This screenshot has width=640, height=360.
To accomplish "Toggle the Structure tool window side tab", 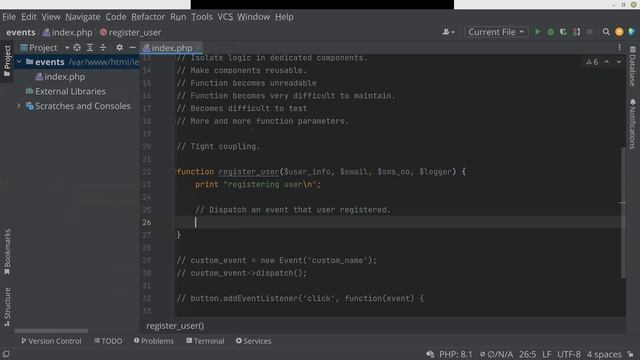I will point(7,307).
